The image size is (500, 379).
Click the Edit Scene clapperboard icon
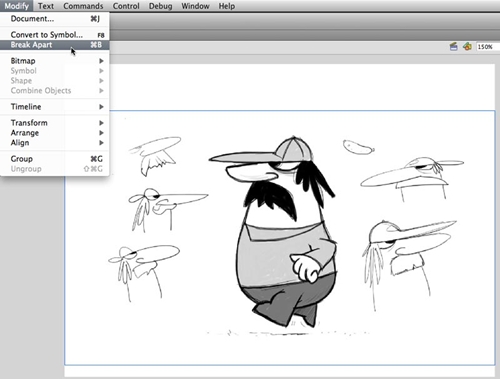pos(453,47)
